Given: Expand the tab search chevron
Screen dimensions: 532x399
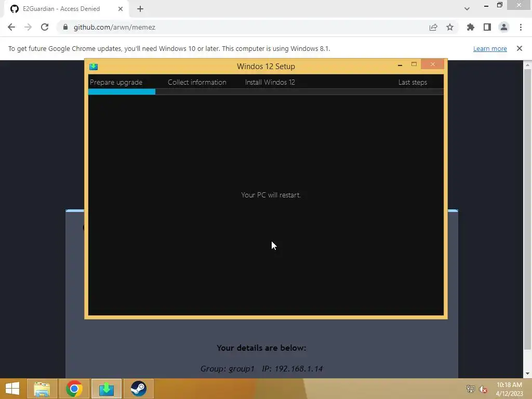Looking at the screenshot, I should tap(467, 9).
